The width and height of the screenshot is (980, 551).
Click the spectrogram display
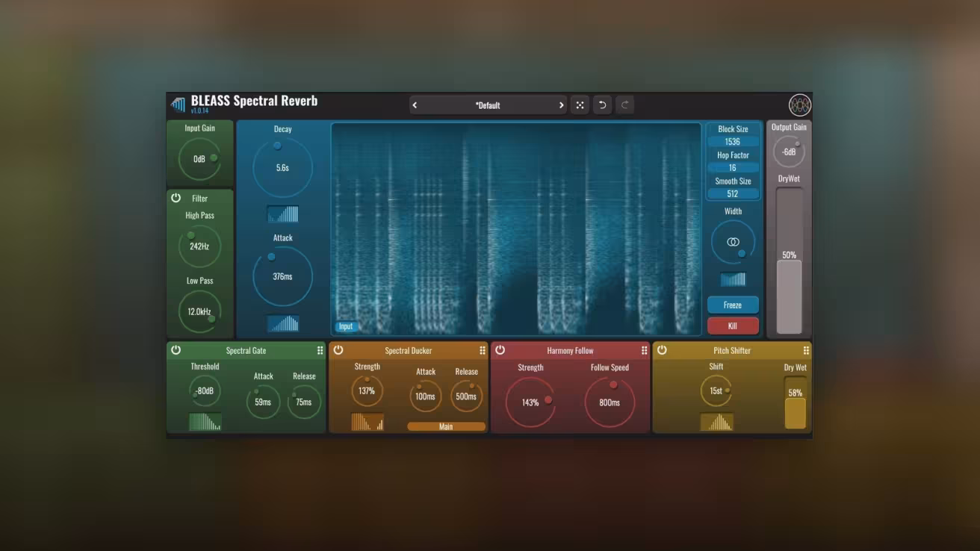516,229
